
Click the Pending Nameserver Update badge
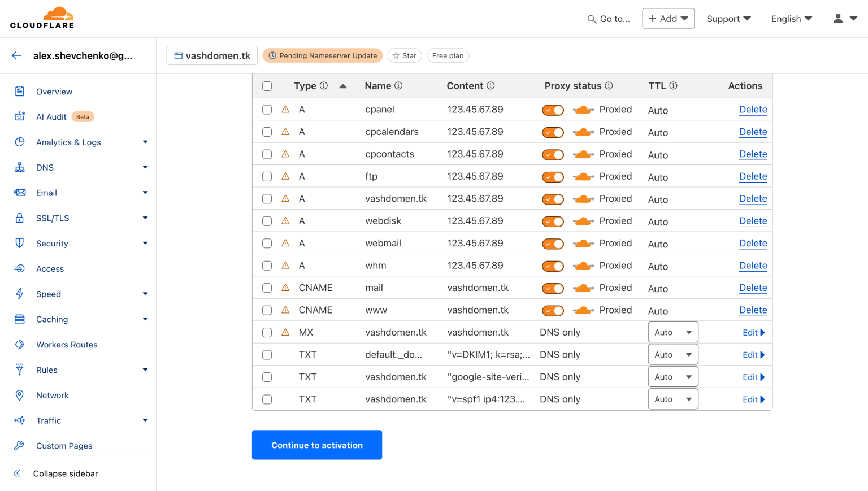tap(322, 55)
